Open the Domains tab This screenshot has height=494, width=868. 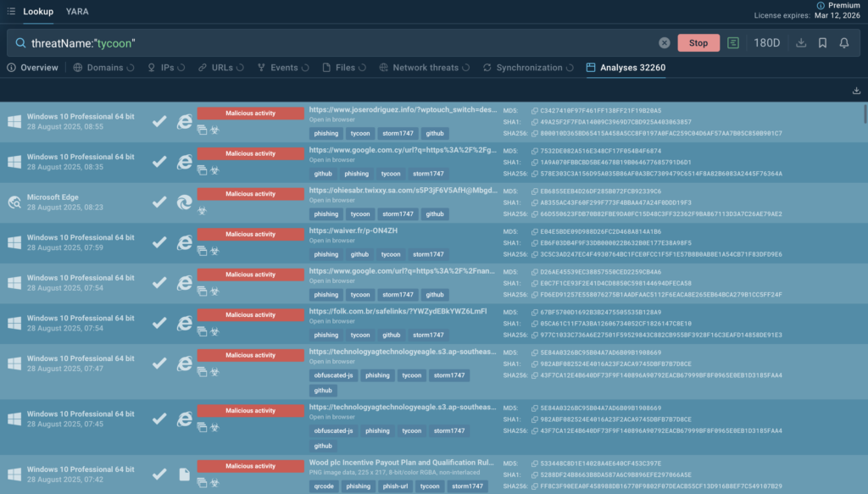[x=103, y=68]
